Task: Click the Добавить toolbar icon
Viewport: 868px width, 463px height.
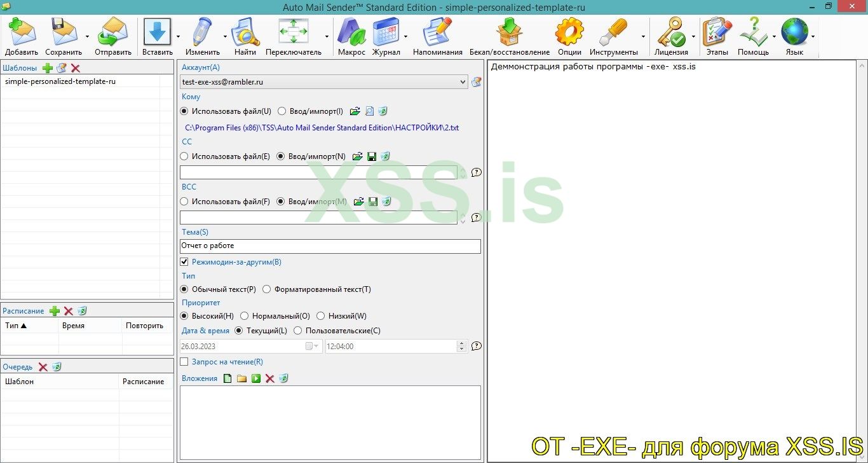Action: pyautogui.click(x=21, y=31)
